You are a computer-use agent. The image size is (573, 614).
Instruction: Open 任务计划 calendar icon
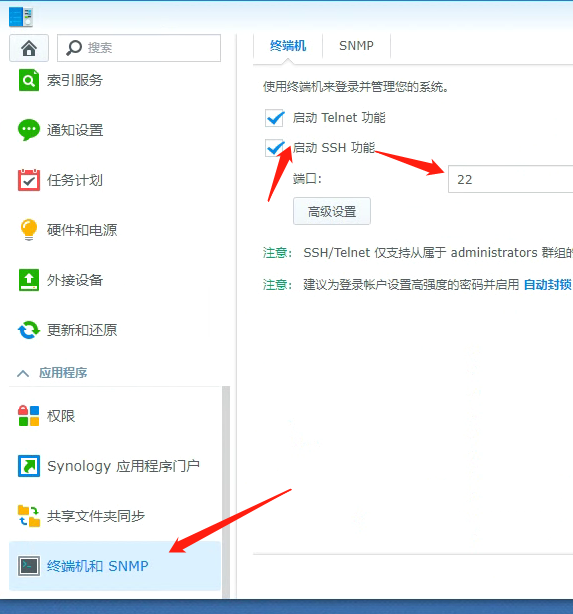coord(29,180)
